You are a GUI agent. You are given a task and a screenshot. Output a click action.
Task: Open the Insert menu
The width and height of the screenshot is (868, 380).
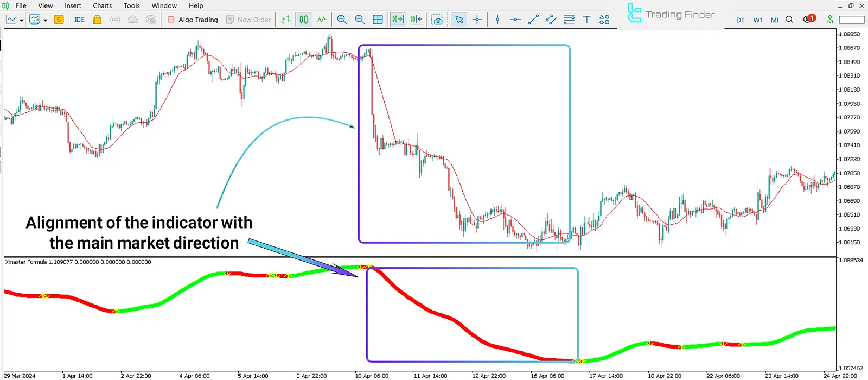tap(73, 5)
